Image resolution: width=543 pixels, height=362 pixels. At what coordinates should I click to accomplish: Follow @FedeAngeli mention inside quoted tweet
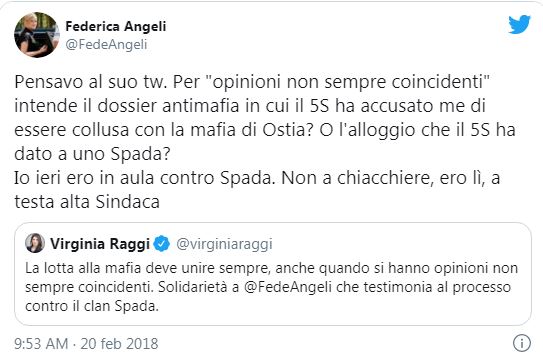point(288,287)
